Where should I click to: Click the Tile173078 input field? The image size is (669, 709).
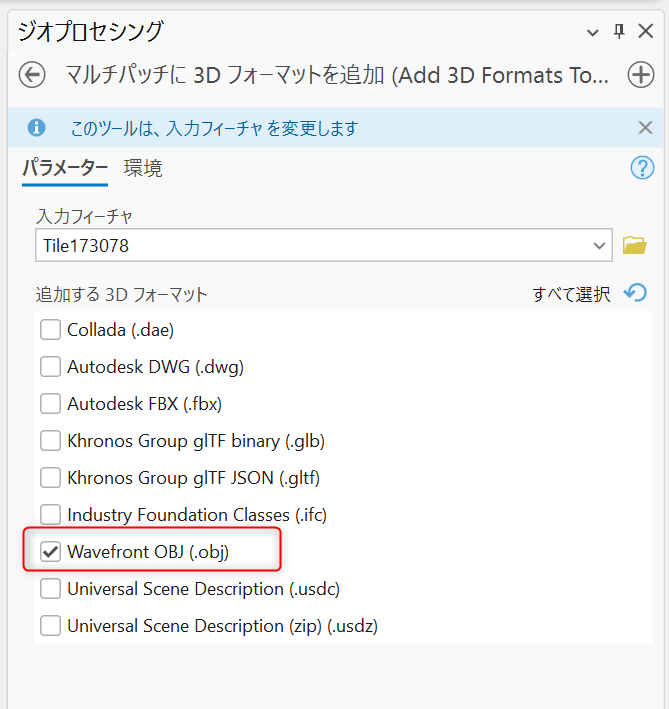point(310,245)
